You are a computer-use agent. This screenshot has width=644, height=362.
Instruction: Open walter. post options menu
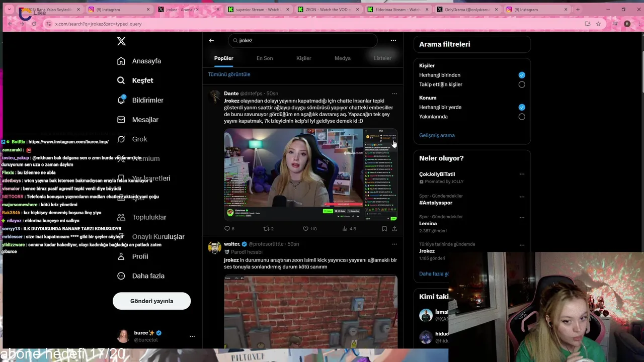pos(394,244)
